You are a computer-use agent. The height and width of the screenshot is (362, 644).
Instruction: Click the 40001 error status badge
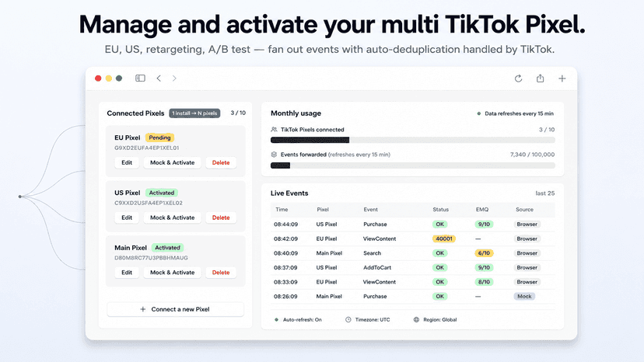pyautogui.click(x=444, y=238)
